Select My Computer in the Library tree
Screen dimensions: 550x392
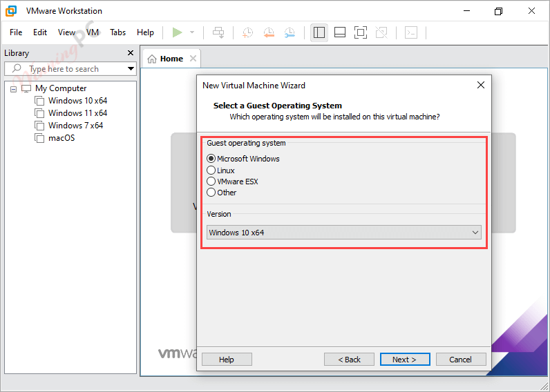pos(61,88)
